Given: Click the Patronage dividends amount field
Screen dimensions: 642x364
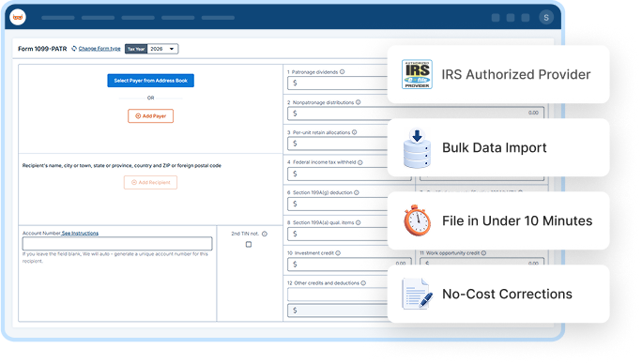Looking at the screenshot, I should pyautogui.click(x=337, y=83).
